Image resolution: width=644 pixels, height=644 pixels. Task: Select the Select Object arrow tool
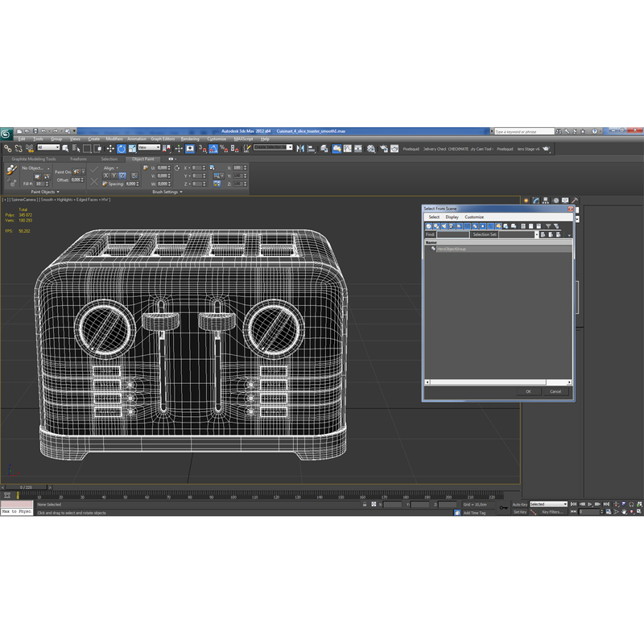(65, 148)
